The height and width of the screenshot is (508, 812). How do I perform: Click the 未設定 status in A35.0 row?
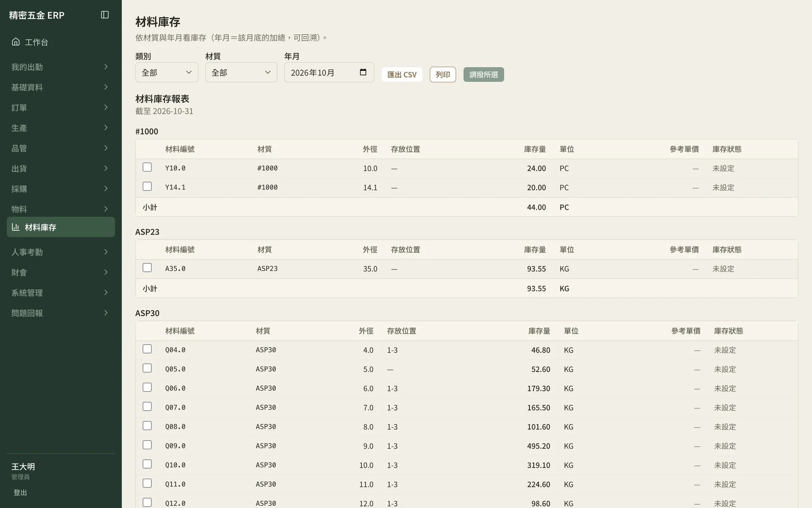click(723, 269)
